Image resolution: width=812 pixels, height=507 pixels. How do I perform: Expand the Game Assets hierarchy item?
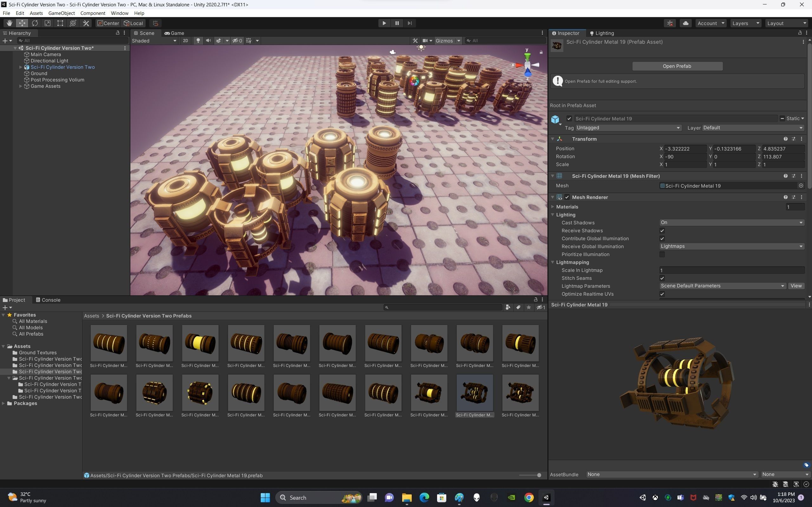pos(21,86)
